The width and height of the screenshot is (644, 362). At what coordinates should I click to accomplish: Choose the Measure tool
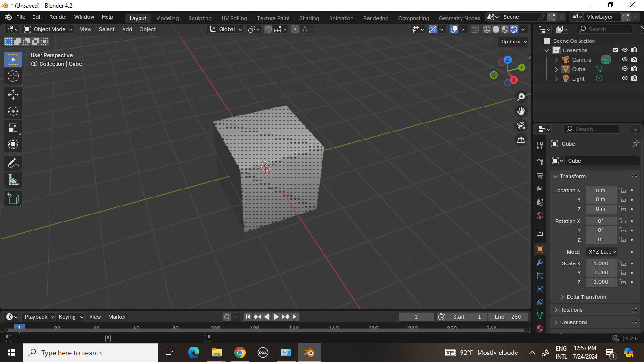point(13,180)
